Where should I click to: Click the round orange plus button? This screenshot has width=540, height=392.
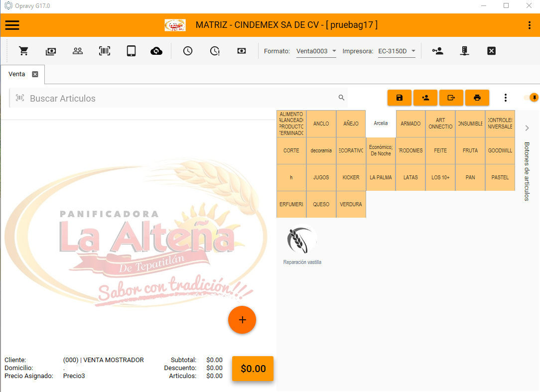(242, 320)
